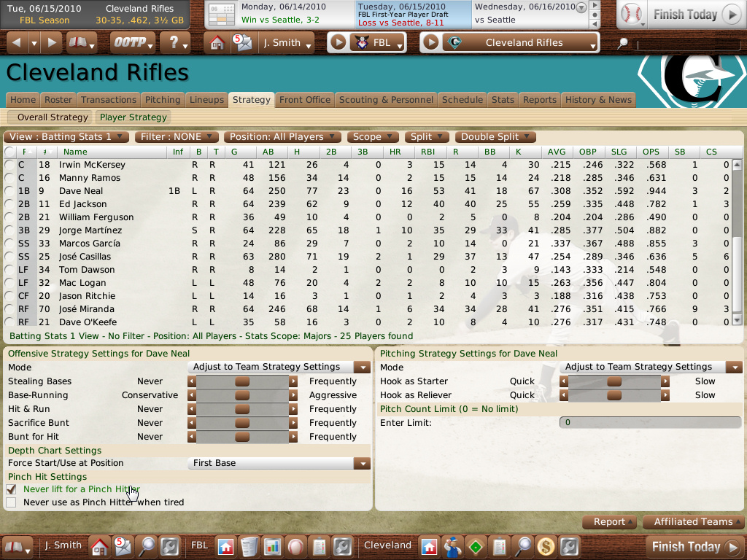
Task: Open the Position: All Players filter dropdown
Action: coord(282,137)
